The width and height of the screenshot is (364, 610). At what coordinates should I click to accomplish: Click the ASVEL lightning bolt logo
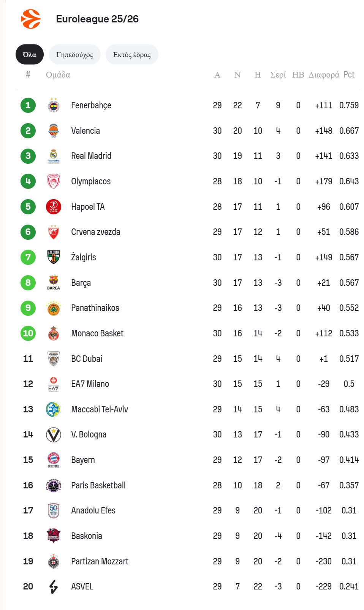[x=54, y=586]
